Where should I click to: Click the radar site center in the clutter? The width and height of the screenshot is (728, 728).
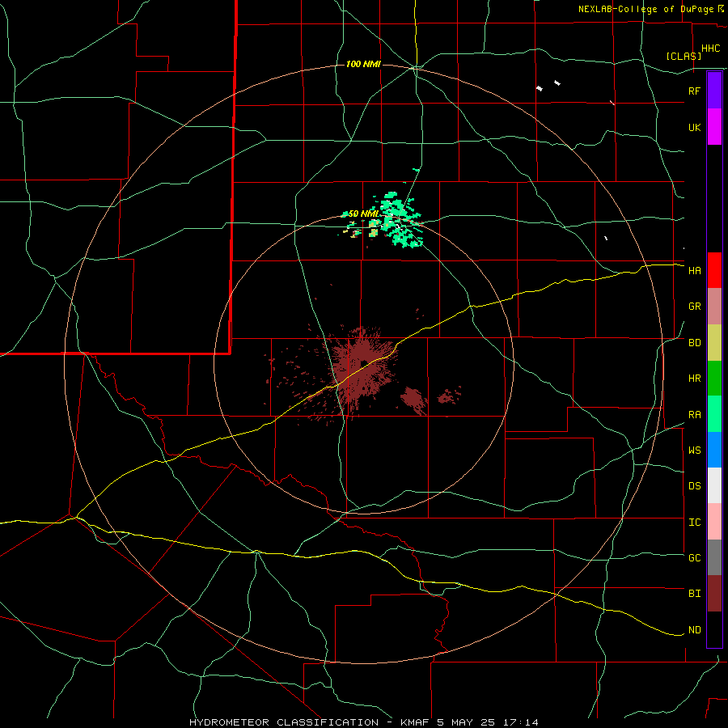[x=365, y=362]
